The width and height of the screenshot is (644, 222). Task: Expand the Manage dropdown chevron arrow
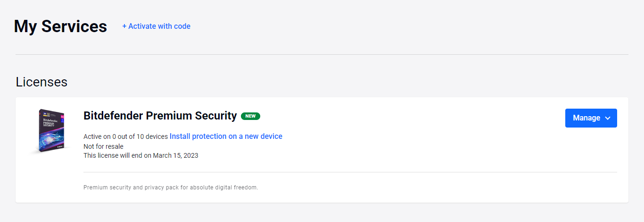point(608,118)
